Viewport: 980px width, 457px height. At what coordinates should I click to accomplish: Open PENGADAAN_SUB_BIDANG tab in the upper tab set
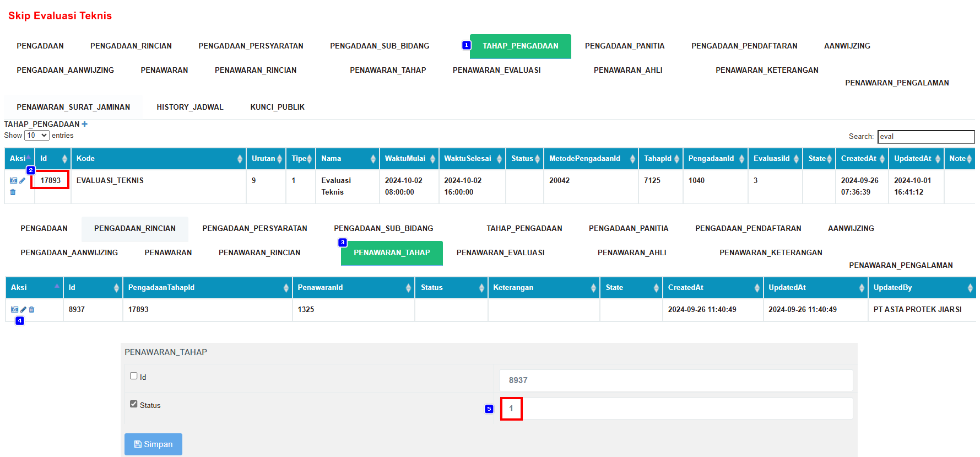(380, 46)
